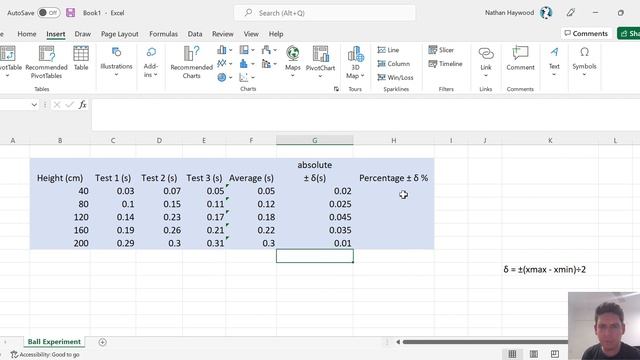Insert a new Comment
The image size is (640, 360).
tap(520, 58)
